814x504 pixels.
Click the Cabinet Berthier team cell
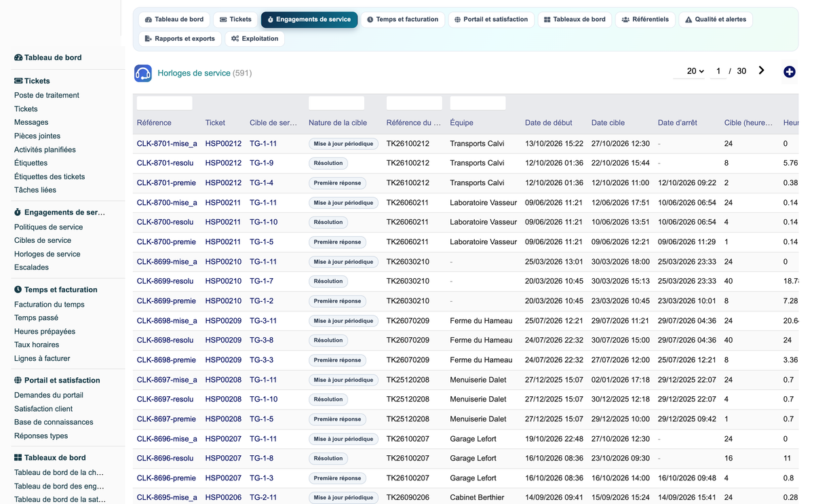click(x=477, y=498)
